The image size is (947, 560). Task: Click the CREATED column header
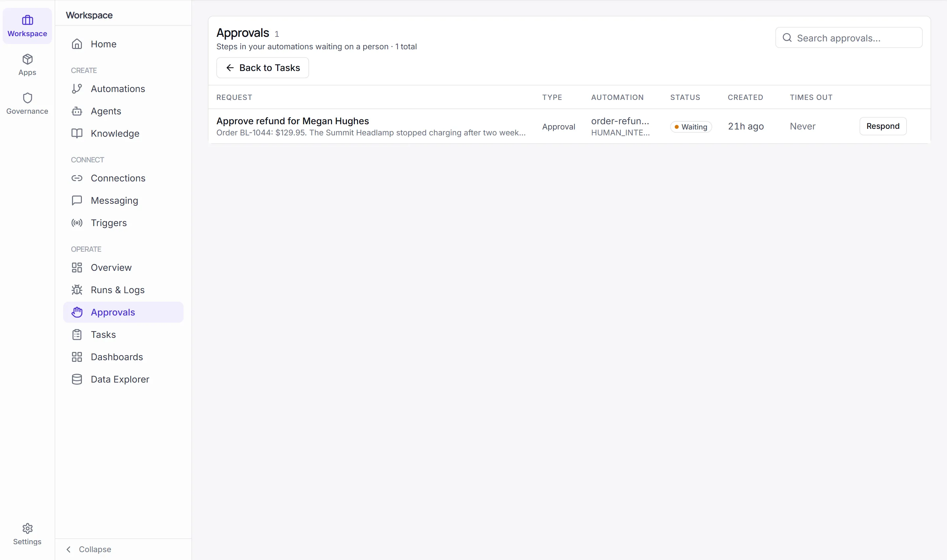pos(745,97)
